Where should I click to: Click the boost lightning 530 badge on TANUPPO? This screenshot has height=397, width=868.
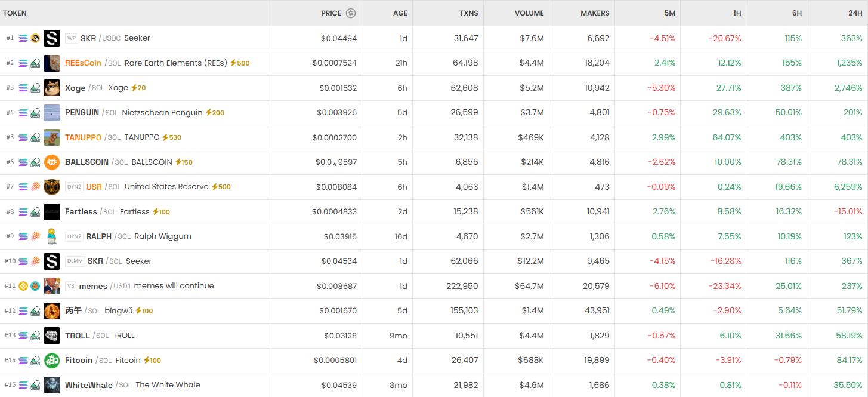[172, 137]
